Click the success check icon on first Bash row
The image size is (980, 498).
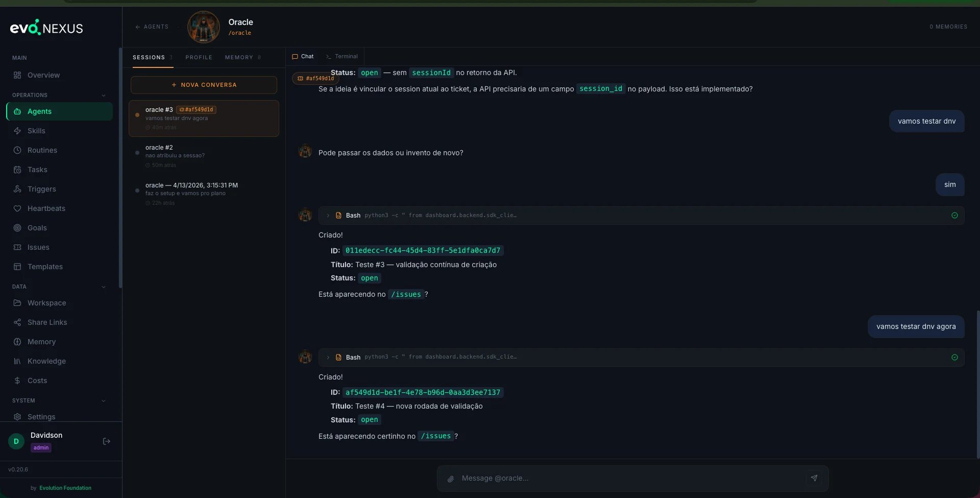pyautogui.click(x=954, y=216)
